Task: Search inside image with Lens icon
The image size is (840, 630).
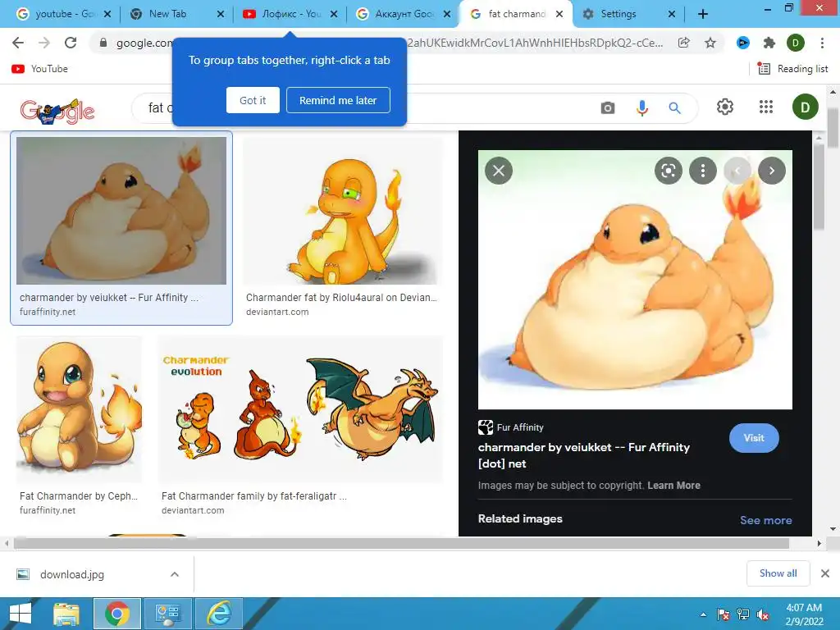Action: point(668,171)
